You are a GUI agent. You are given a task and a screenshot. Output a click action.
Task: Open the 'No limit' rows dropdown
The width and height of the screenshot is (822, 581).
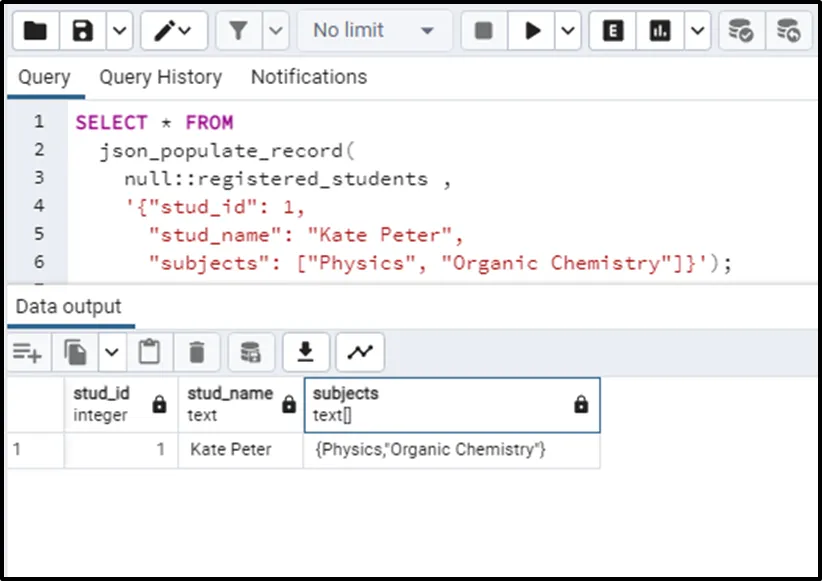373,31
